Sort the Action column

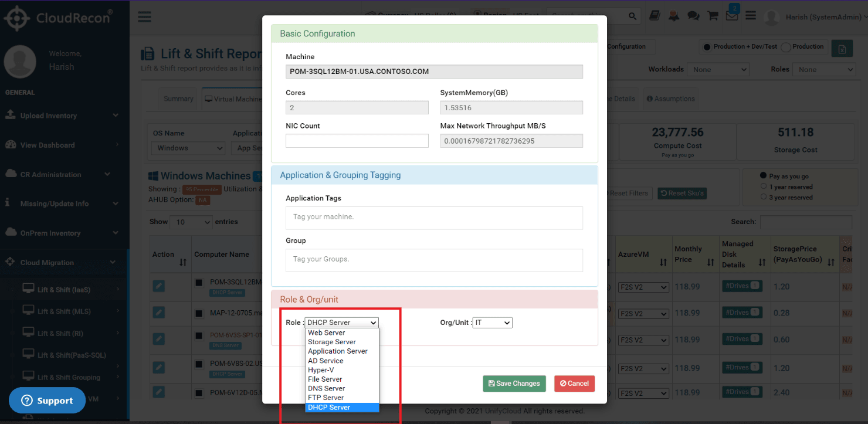(182, 262)
